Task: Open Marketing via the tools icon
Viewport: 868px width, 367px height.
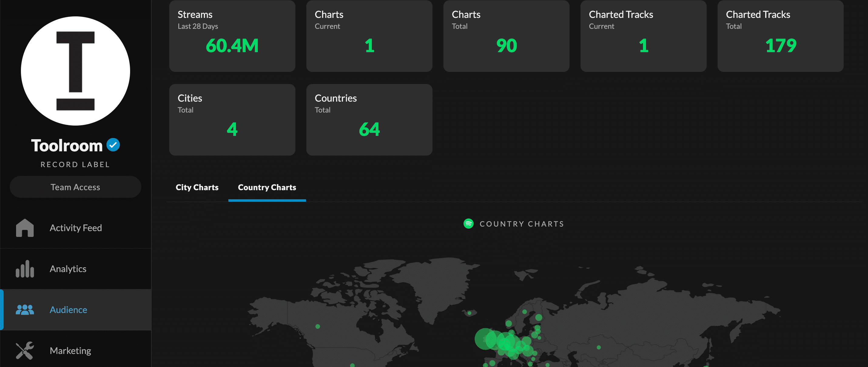Action: pos(25,351)
